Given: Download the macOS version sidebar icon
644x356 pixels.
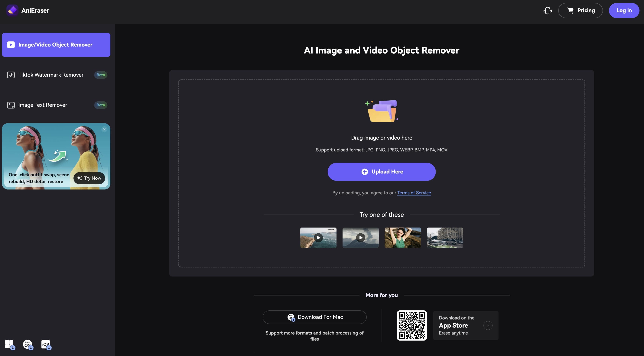Looking at the screenshot, I should click(28, 345).
